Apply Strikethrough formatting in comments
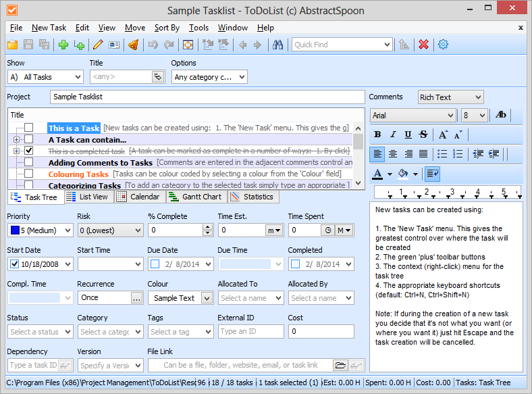Viewport: 532px width, 394px height. click(423, 134)
